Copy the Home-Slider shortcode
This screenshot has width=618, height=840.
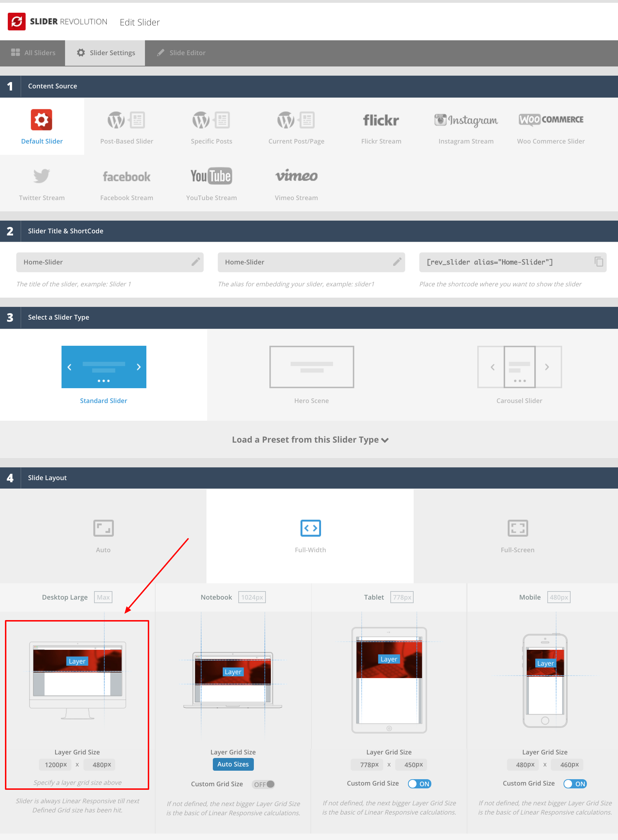599,262
